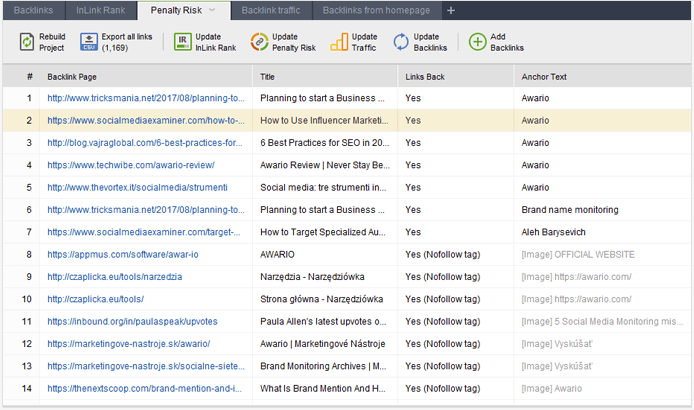Click the Update Backlinks refresh icon

401,42
